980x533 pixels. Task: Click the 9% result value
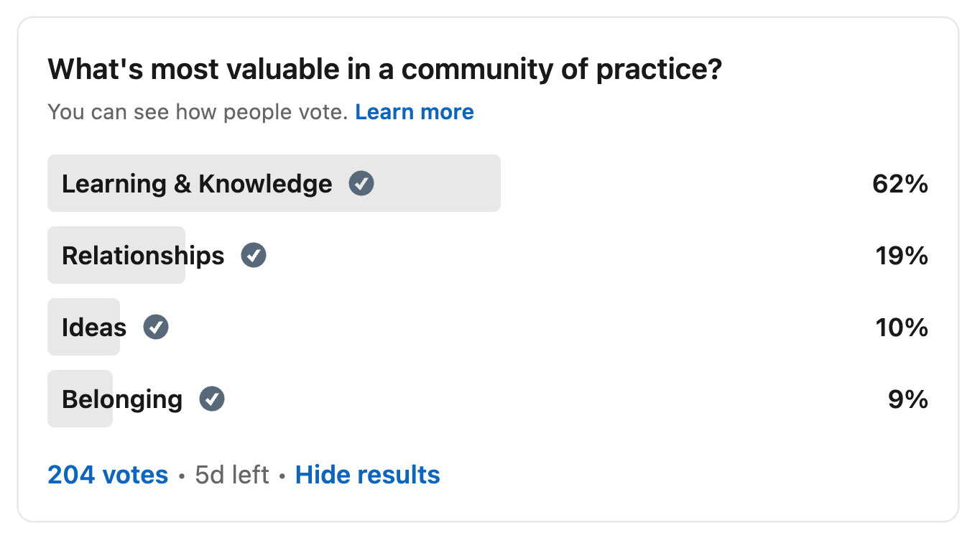point(908,399)
